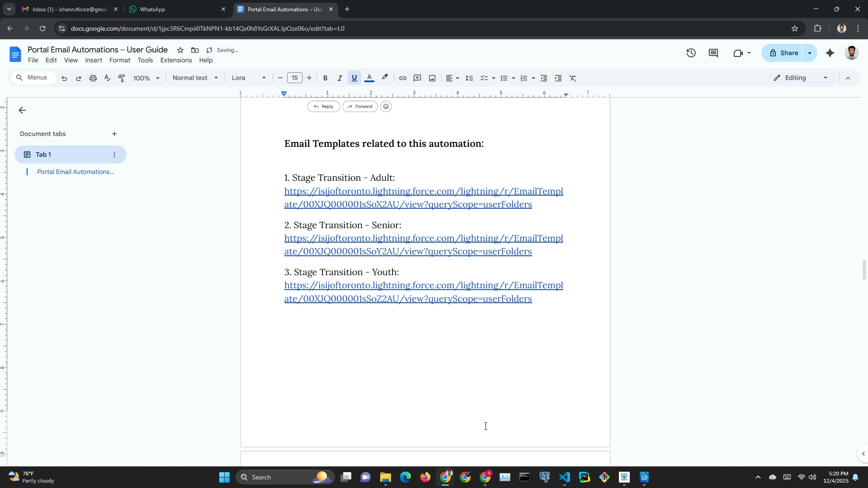Click the Add comment toolbar icon
The height and width of the screenshot is (488, 868).
coord(417,78)
